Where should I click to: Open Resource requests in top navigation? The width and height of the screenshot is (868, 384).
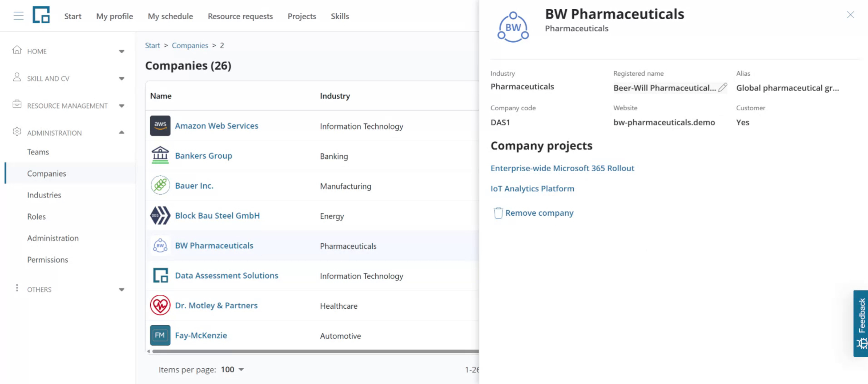click(240, 16)
